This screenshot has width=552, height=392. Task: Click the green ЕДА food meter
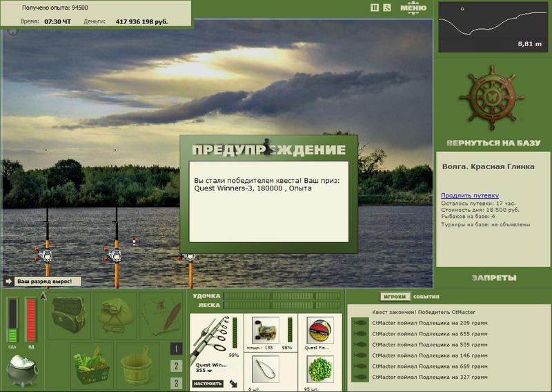(12, 320)
